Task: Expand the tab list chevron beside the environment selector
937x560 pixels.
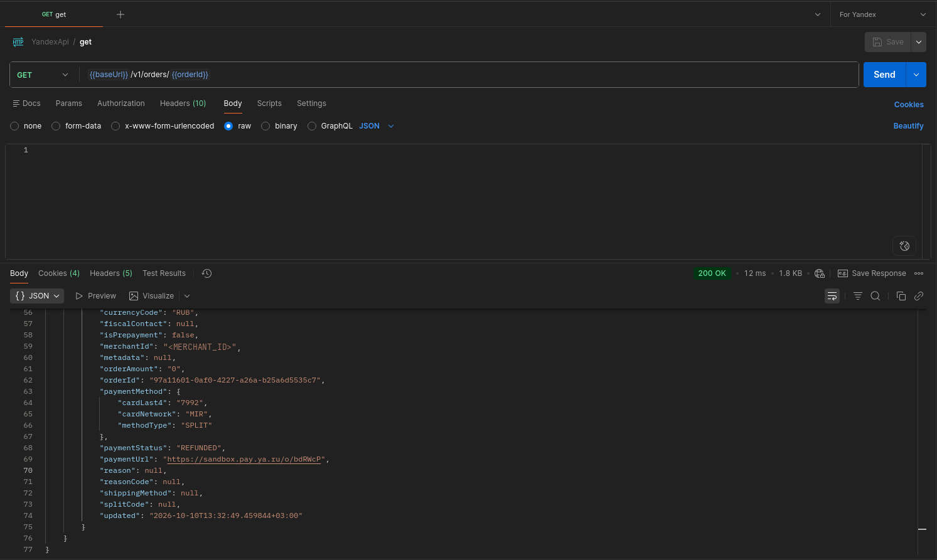Action: pyautogui.click(x=818, y=14)
